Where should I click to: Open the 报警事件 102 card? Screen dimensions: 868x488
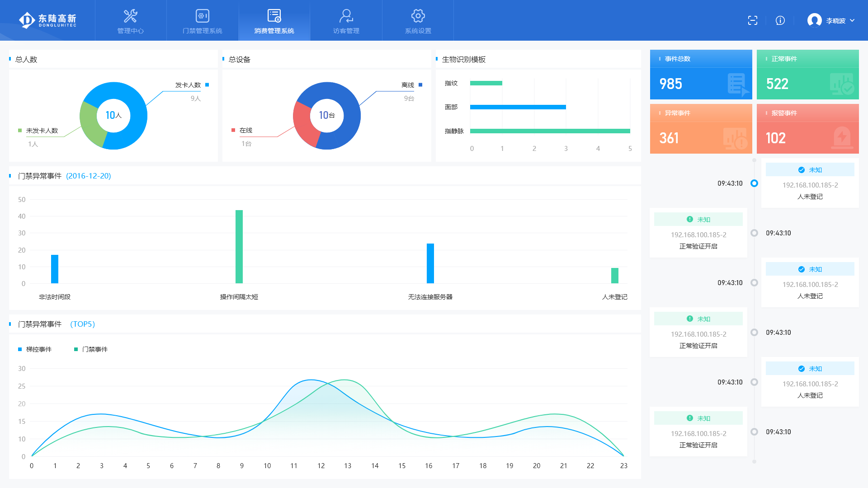tap(807, 129)
